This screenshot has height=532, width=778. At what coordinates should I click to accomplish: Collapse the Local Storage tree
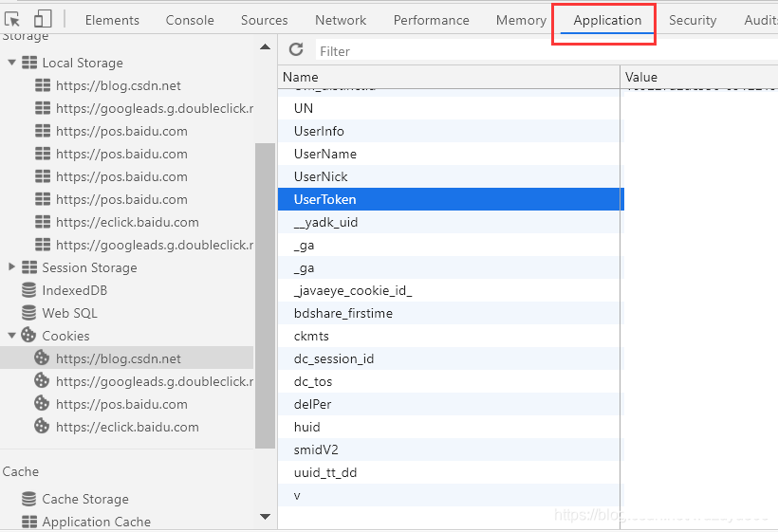pyautogui.click(x=12, y=63)
